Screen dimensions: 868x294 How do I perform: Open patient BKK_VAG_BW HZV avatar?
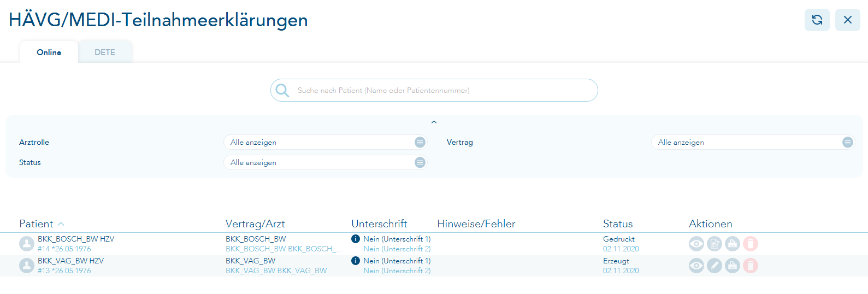pyautogui.click(x=27, y=266)
